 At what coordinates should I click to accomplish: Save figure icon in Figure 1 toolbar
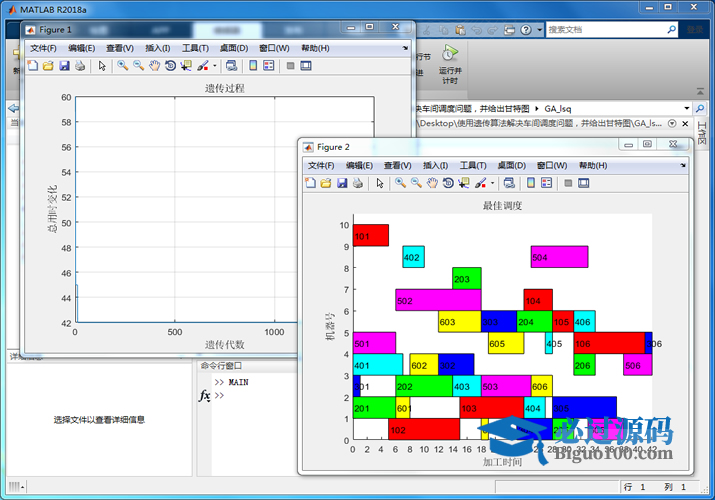(x=64, y=66)
